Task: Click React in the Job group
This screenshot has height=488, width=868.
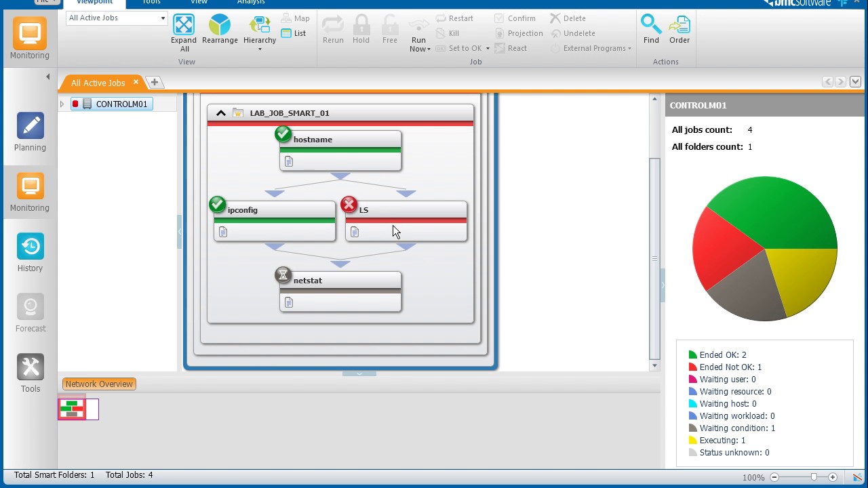Action: (x=511, y=48)
